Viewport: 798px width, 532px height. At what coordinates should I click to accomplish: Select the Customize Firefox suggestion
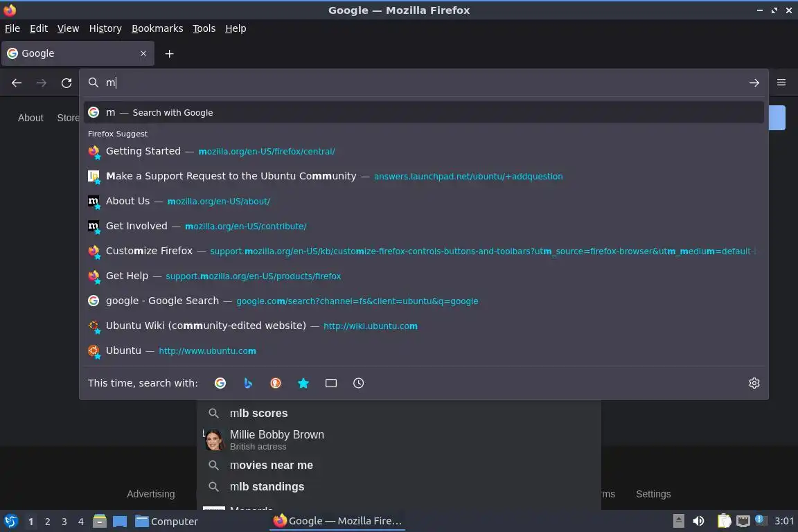point(424,251)
